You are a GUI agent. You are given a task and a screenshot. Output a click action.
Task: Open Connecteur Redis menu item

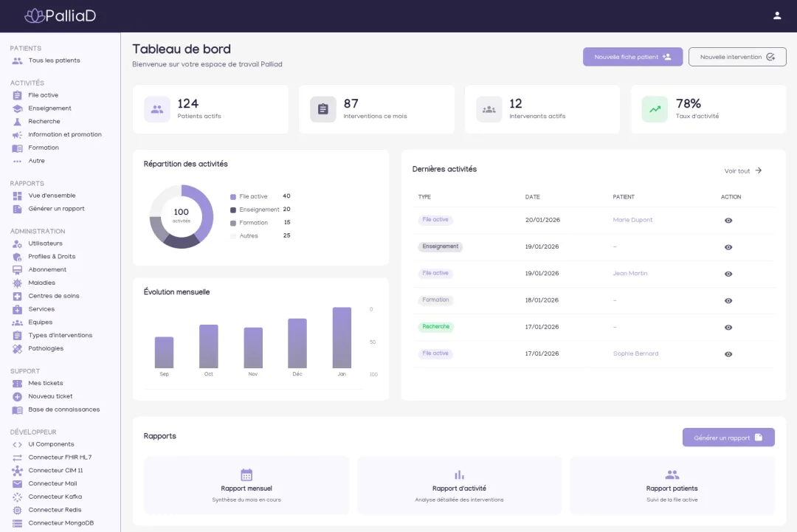(x=55, y=510)
